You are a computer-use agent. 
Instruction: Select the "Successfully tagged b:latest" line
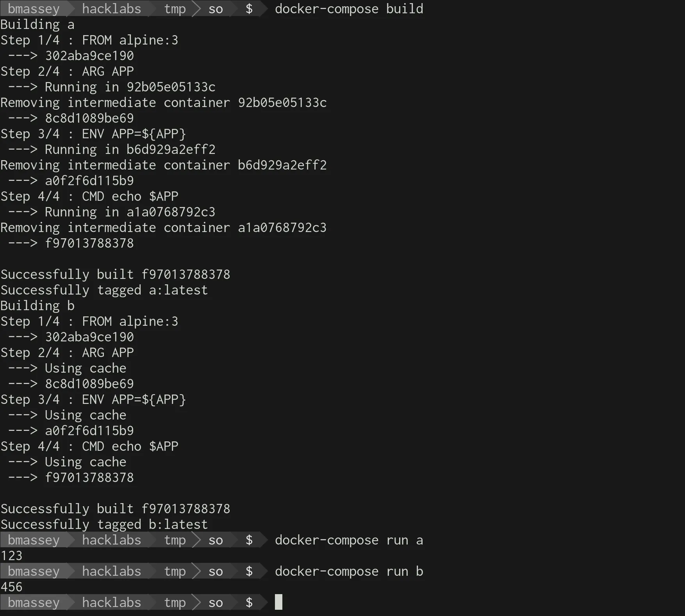(104, 525)
